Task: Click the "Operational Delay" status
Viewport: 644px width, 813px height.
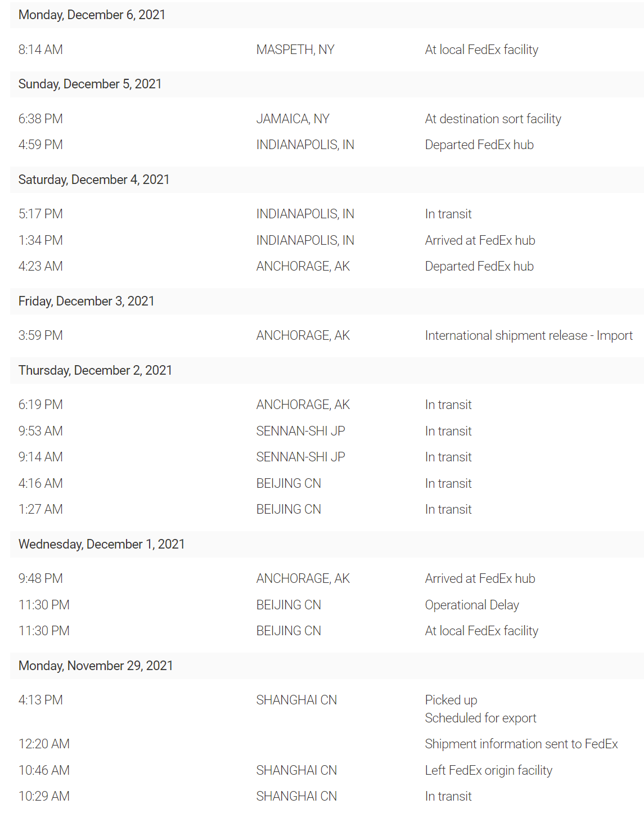Action: (472, 605)
